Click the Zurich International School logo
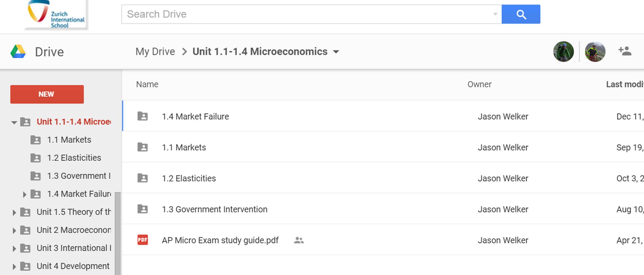The image size is (644, 275). [x=56, y=15]
